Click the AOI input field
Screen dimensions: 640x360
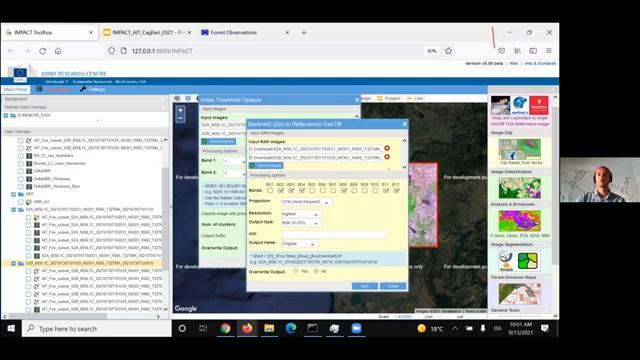click(x=334, y=234)
